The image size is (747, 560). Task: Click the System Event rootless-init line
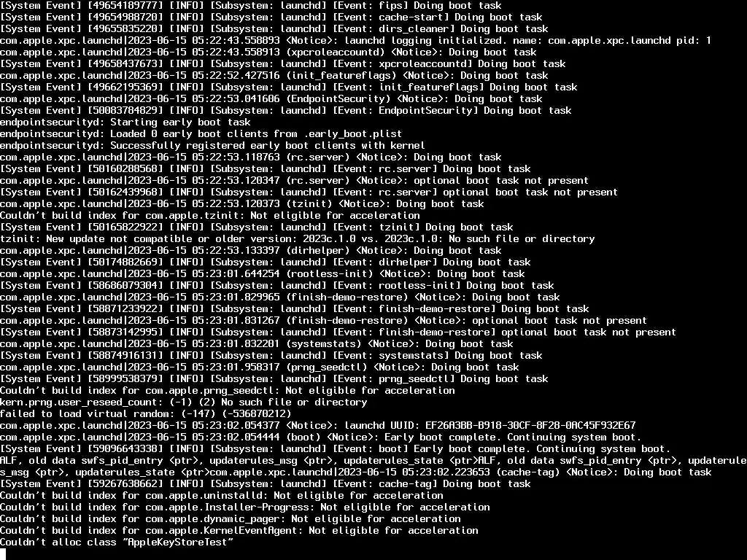[276, 285]
